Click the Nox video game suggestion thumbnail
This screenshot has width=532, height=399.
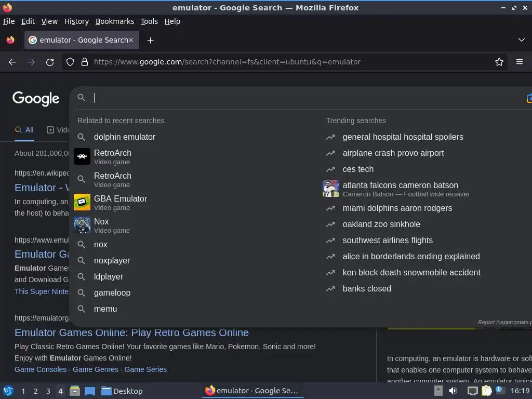82,225
